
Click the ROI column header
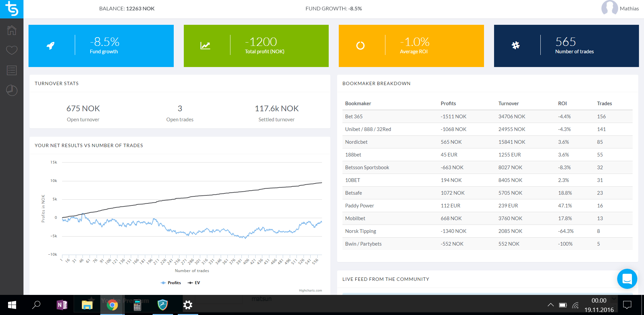tap(562, 104)
